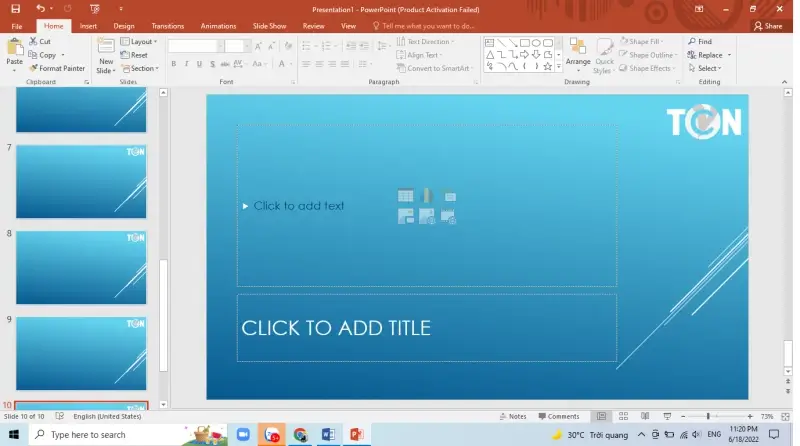Screen dimensions: 800x446
Task: Toggle the Comments pane
Action: coord(558,416)
